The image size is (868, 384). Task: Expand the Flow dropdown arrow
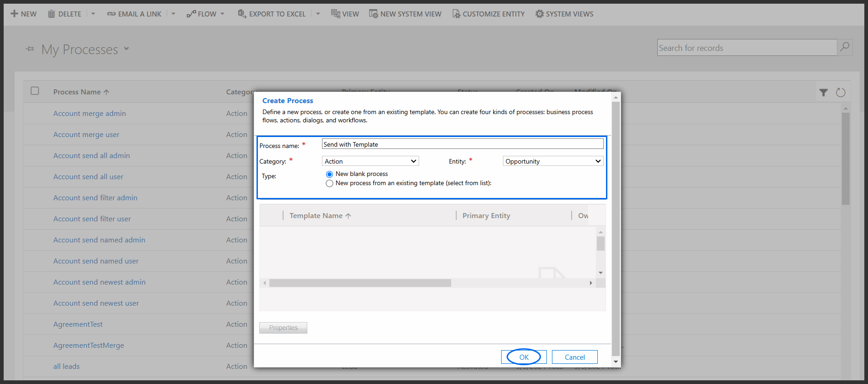223,14
